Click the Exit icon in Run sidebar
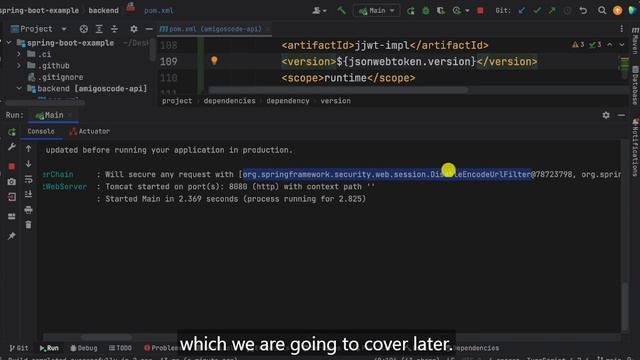This screenshot has width=640, height=360. tap(12, 197)
